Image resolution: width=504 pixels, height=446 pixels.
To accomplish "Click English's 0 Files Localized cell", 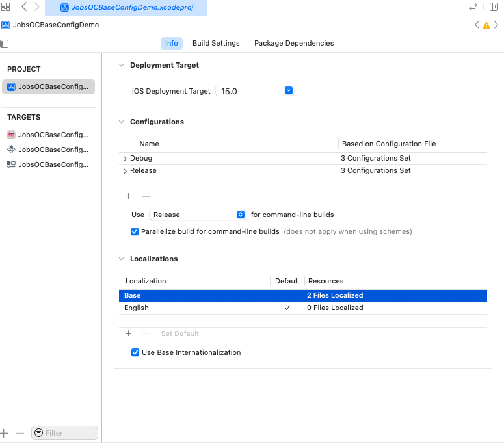I will pos(335,308).
